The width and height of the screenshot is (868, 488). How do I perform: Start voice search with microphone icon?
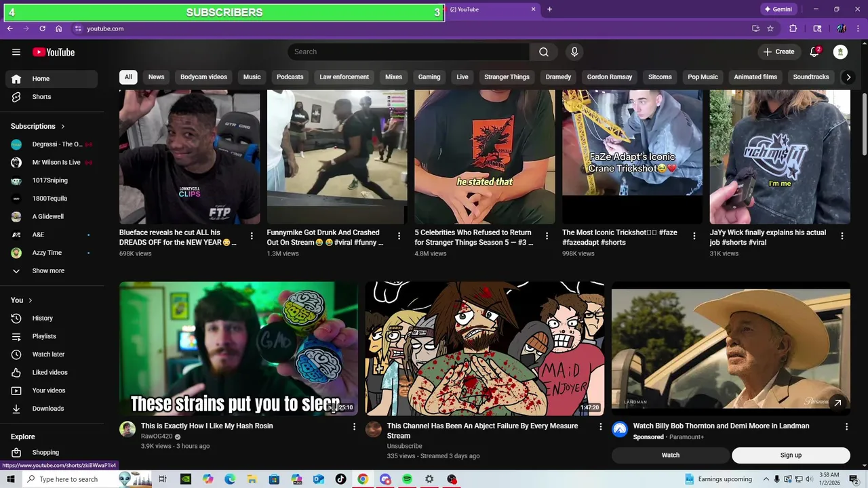[574, 52]
